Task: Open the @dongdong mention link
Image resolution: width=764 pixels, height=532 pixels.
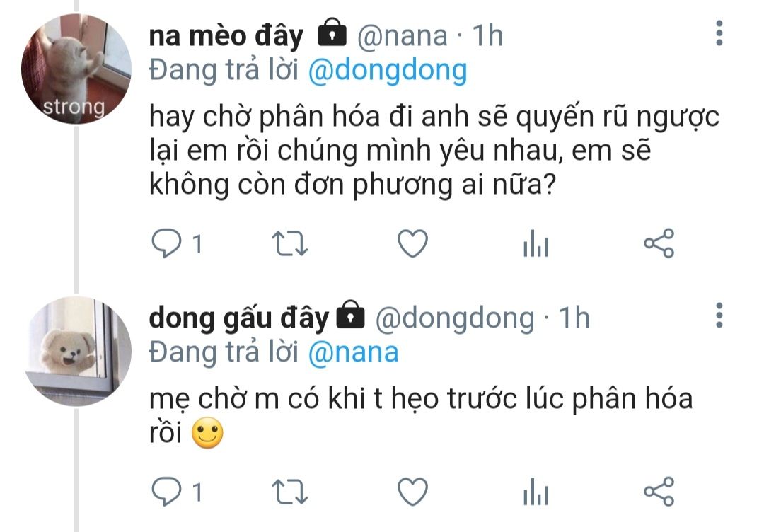Action: click(x=388, y=71)
